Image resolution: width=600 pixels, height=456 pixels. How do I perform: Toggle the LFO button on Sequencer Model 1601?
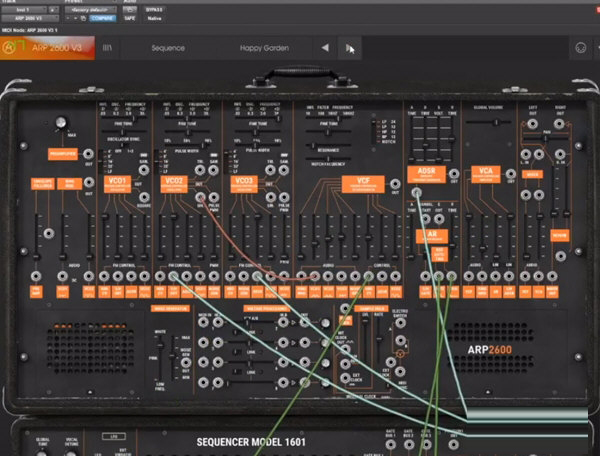pos(114,436)
